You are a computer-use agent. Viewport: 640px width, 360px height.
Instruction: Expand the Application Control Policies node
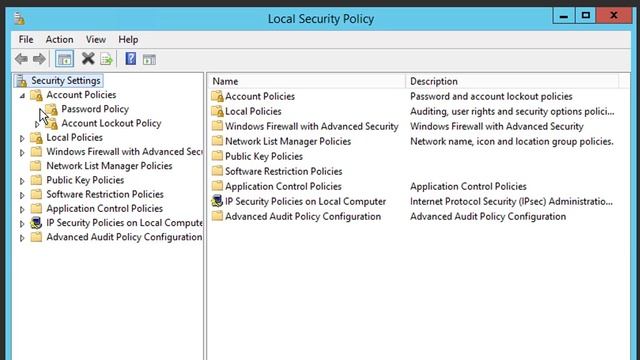[22, 209]
